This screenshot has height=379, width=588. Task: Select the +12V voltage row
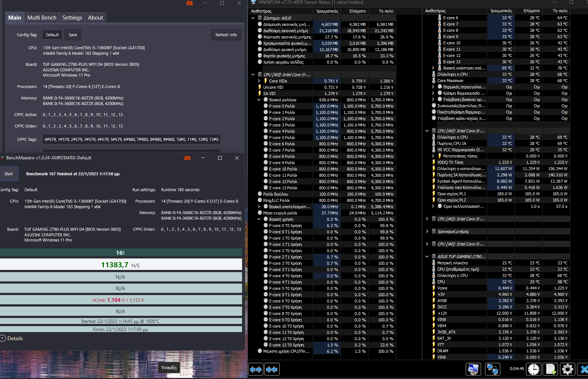click(x=500, y=313)
